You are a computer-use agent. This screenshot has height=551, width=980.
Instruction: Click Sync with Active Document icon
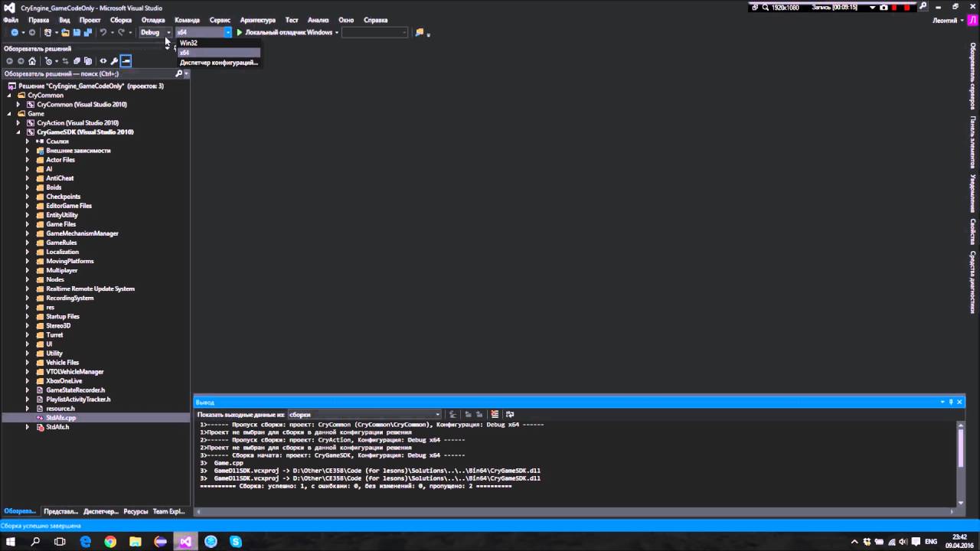[65, 61]
